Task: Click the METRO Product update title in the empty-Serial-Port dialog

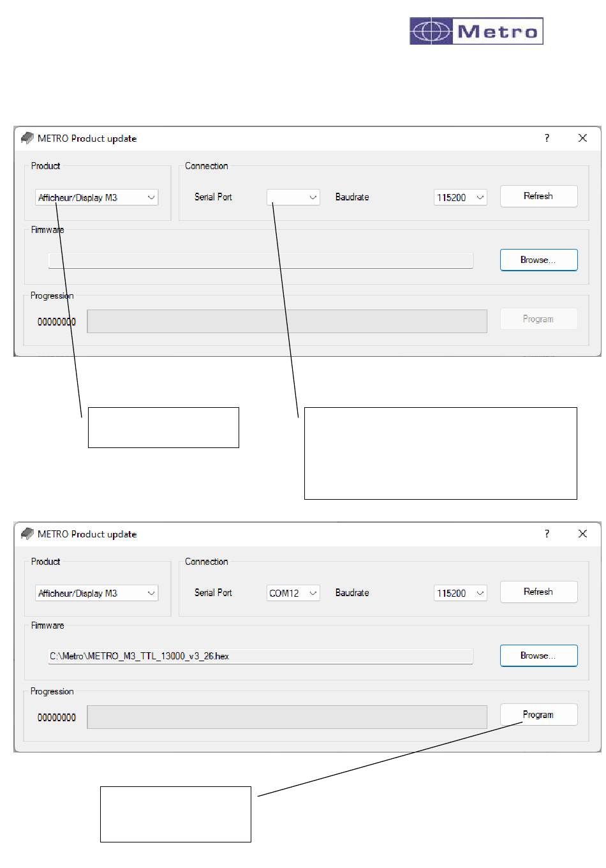Action: (x=87, y=138)
